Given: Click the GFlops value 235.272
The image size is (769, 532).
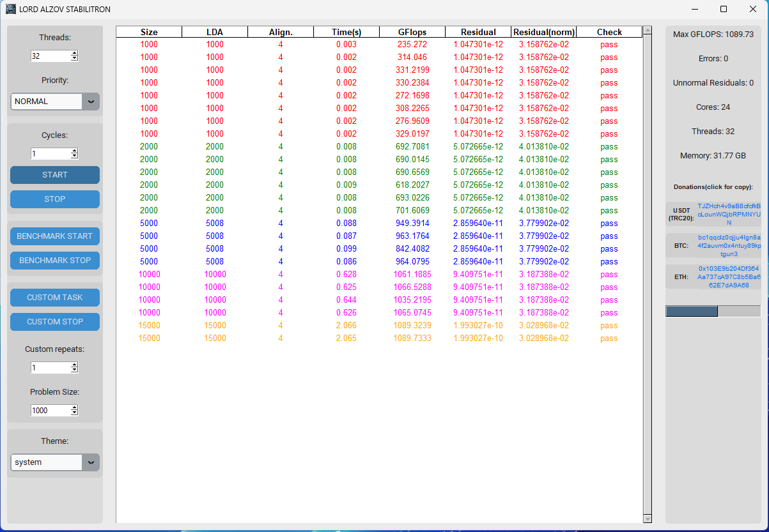Looking at the screenshot, I should [x=412, y=45].
